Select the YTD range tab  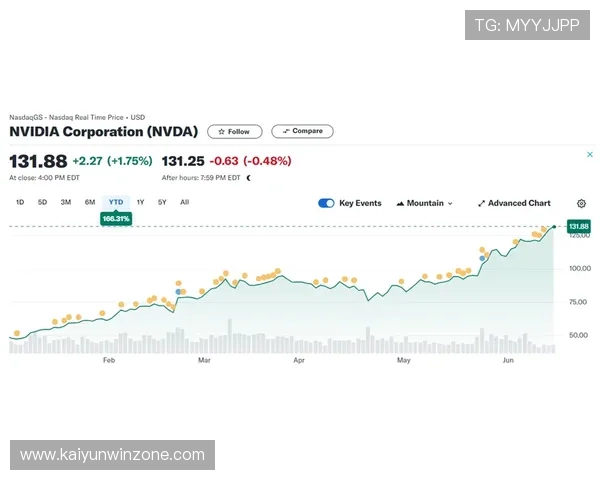tap(116, 202)
